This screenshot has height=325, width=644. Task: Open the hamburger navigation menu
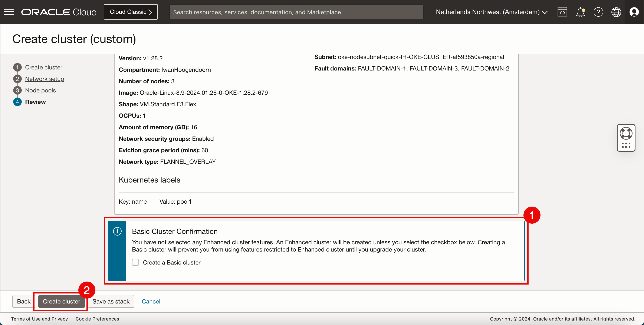point(9,12)
